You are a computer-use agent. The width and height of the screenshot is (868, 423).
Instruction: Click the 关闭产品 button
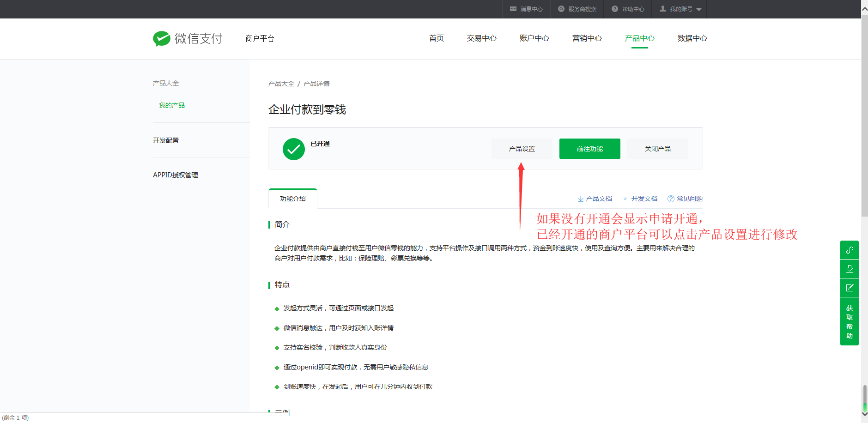[x=657, y=149]
